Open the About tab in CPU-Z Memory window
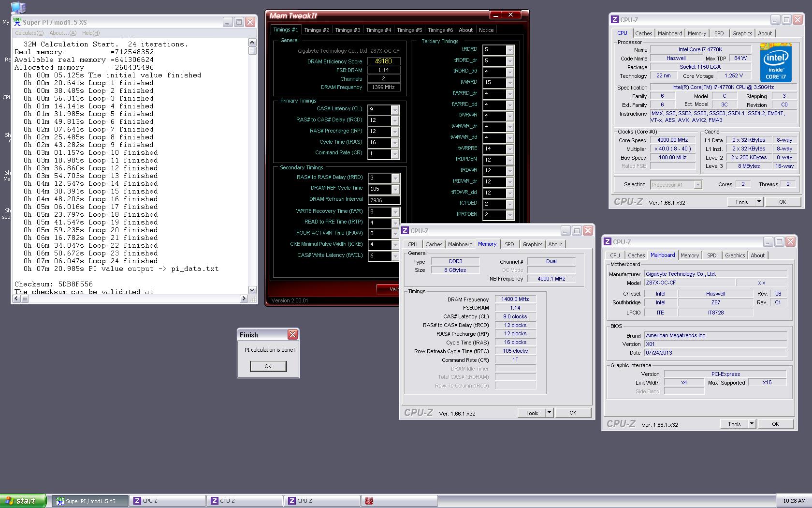Screen dimensions: 812x508 click(x=555, y=244)
